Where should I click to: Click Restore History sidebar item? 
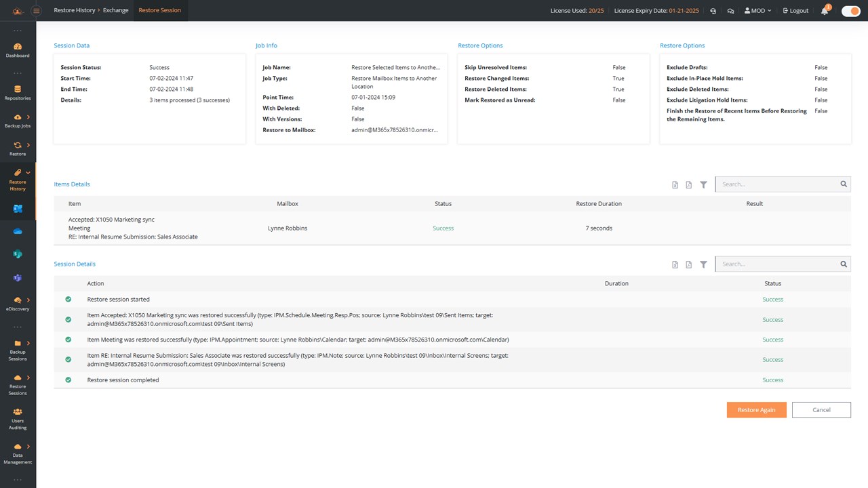tap(18, 180)
